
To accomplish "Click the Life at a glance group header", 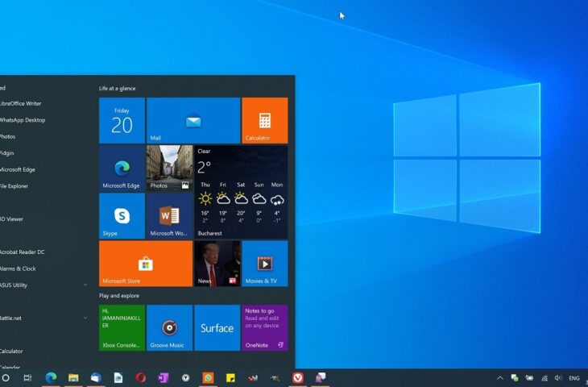I will (118, 88).
